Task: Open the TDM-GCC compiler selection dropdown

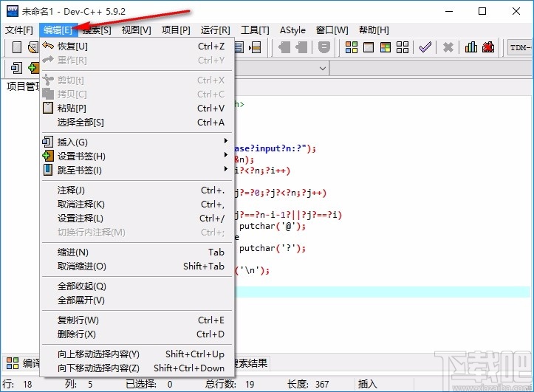Action: point(519,48)
